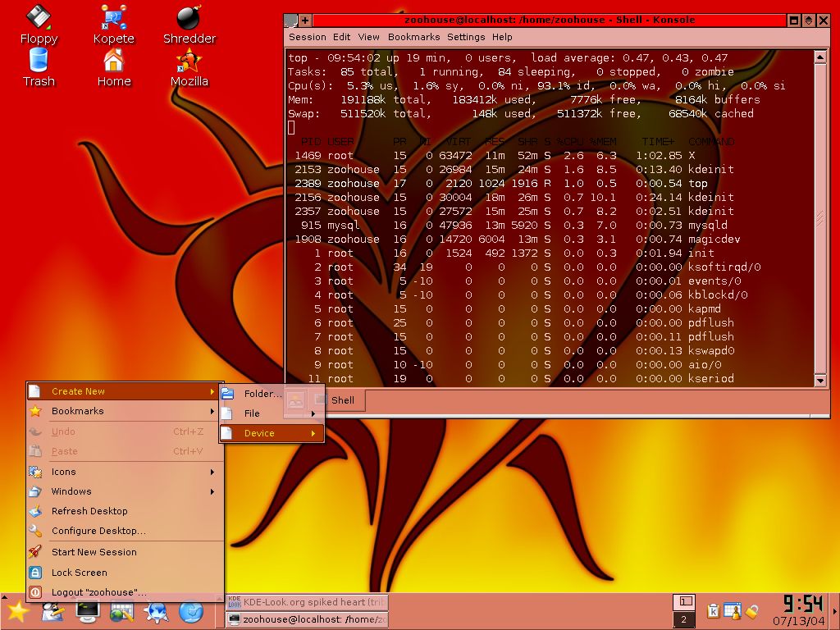Launch the Konqueror gear-globe panel icon
The height and width of the screenshot is (630, 840).
coord(156,612)
